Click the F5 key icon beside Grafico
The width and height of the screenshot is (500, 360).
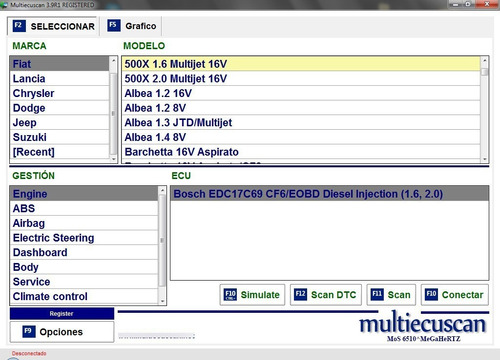pos(114,25)
